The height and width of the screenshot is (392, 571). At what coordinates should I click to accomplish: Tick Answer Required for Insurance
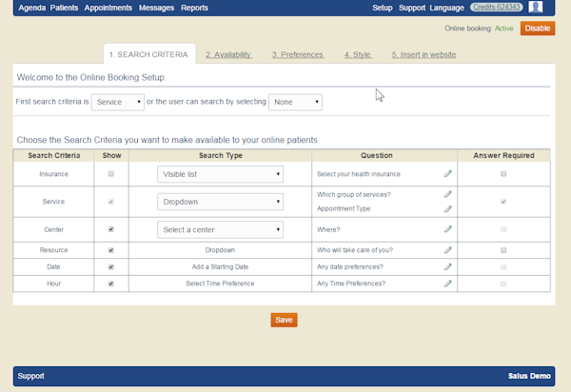(503, 173)
